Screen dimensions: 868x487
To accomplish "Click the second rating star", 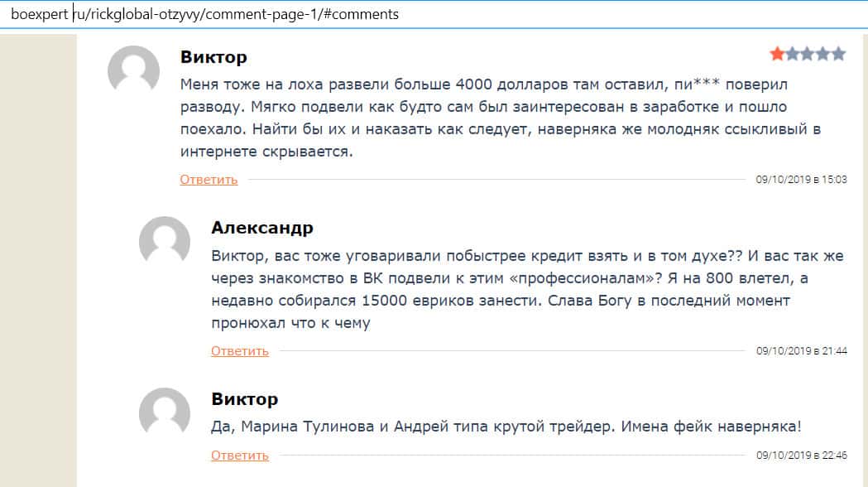I will pos(793,55).
